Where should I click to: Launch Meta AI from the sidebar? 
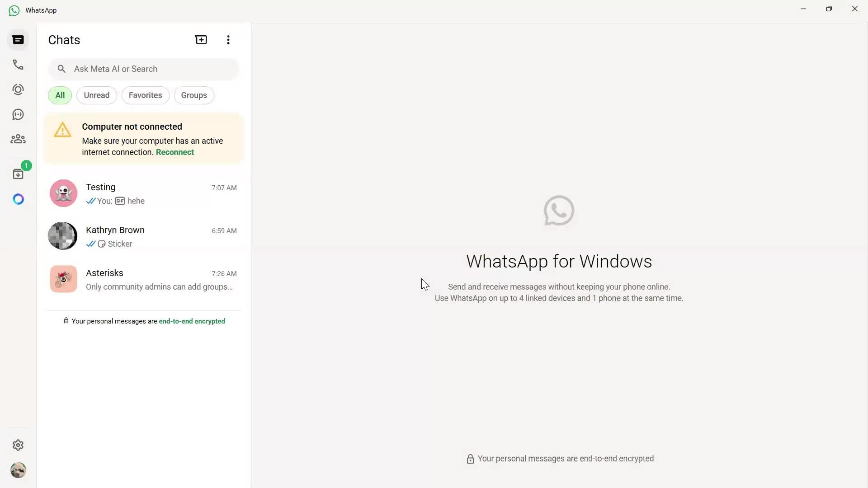[18, 199]
